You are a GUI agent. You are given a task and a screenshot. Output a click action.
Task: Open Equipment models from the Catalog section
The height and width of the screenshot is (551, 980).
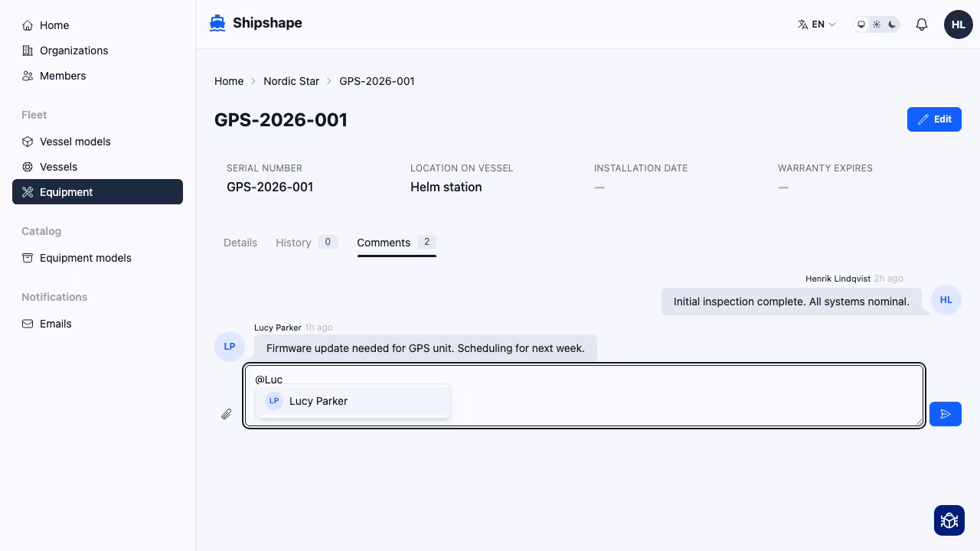point(85,258)
